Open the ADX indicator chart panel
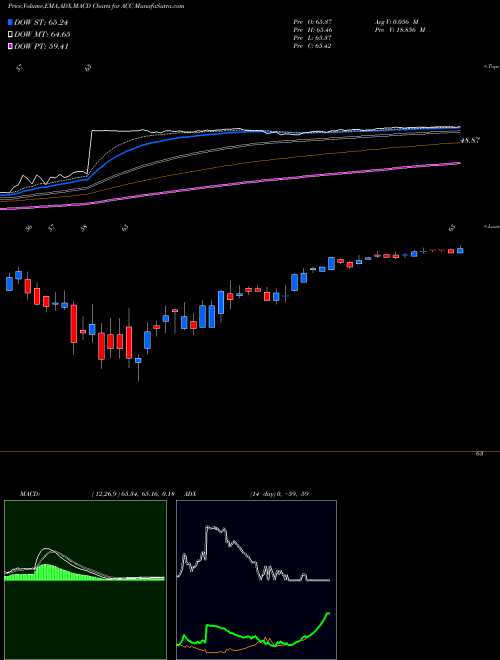The width and height of the screenshot is (500, 660). [256, 580]
